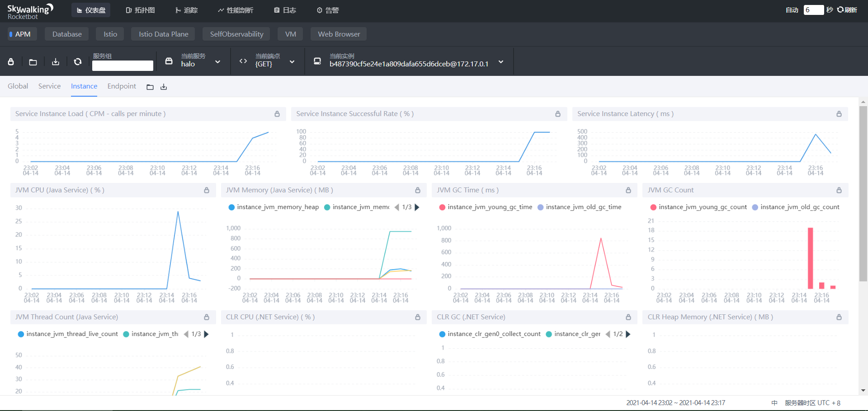This screenshot has width=868, height=411.
Task: Click download icon beside Endpoint tab
Action: pos(164,87)
